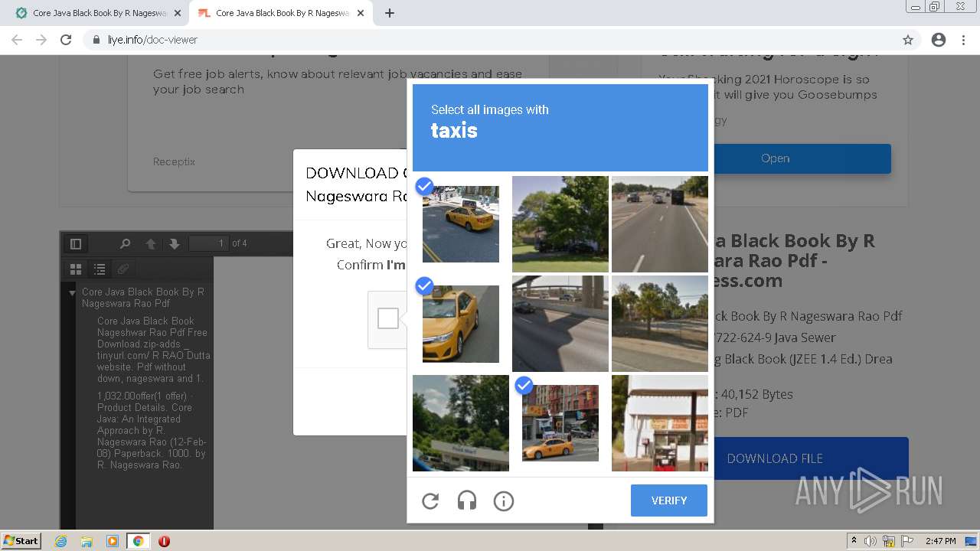Select the palm tree roadside tile

pos(660,324)
